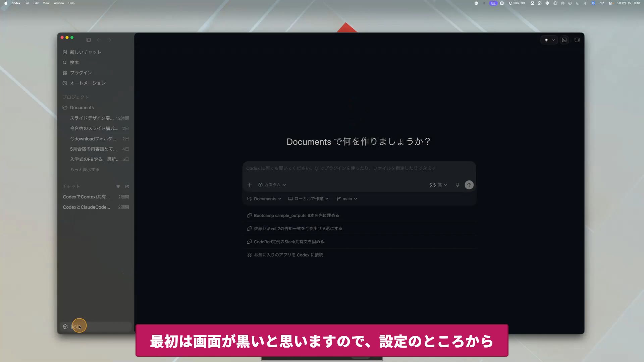Image resolution: width=644 pixels, height=362 pixels.
Task: Open 設定 gear at sidebar bottom
Action: pos(96,327)
